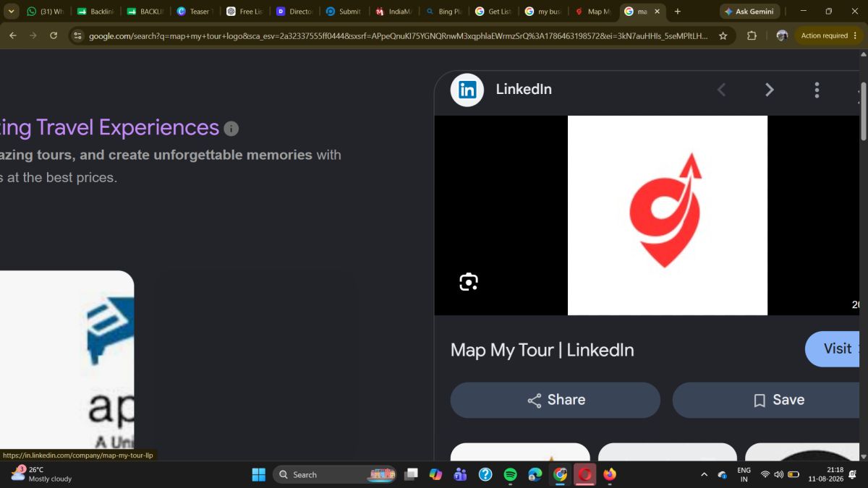Open the weather widget showing 26°C
This screenshot has height=488, width=868.
(x=42, y=474)
